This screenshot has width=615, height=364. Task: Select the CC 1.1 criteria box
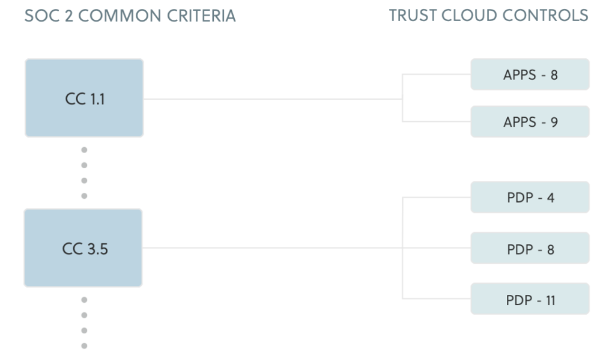tap(84, 98)
